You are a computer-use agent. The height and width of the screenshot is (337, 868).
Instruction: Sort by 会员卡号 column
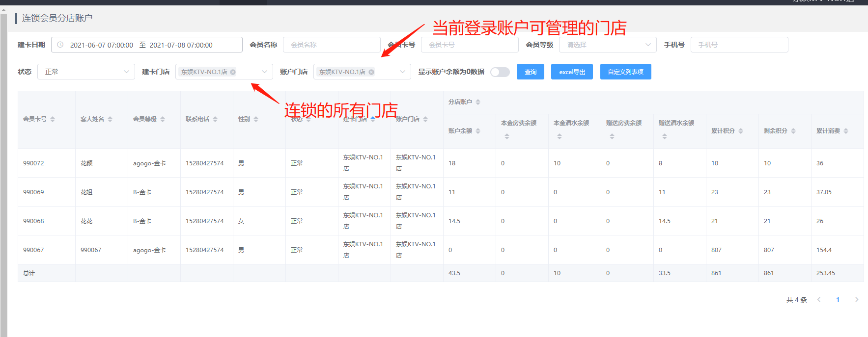[53, 119]
